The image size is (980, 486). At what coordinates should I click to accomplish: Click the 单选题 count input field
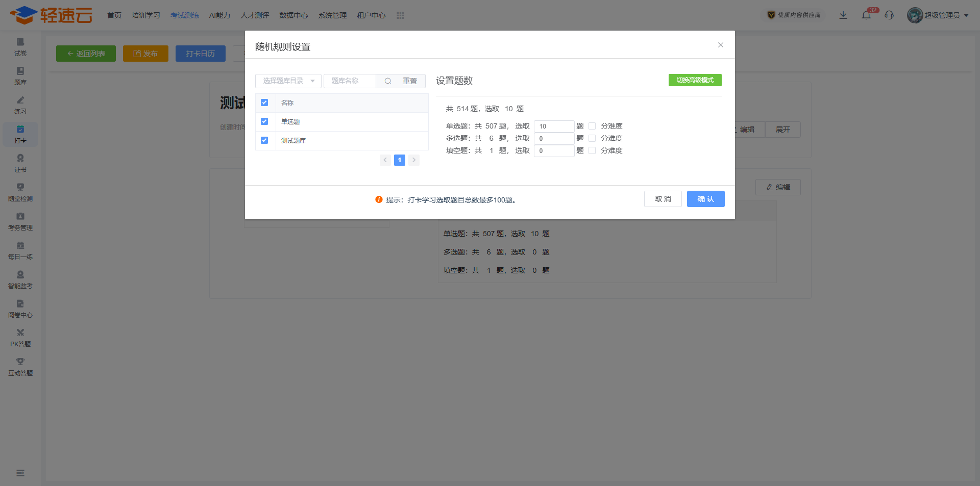(x=554, y=126)
